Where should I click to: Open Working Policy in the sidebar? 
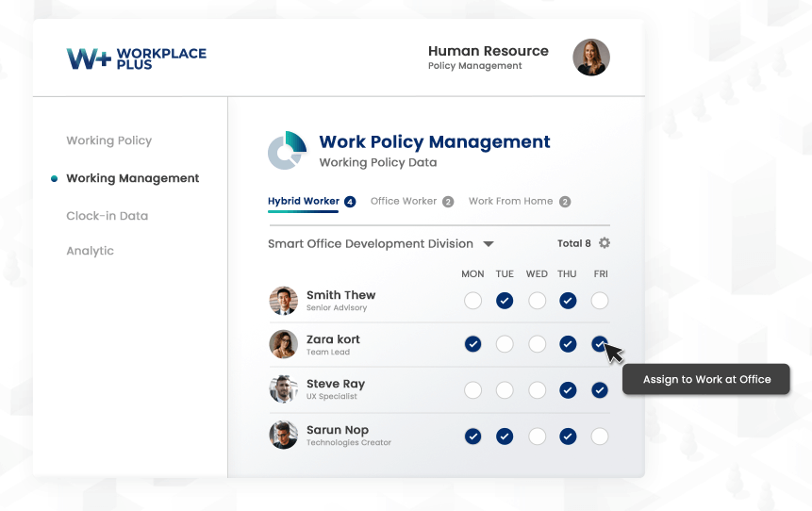(108, 140)
